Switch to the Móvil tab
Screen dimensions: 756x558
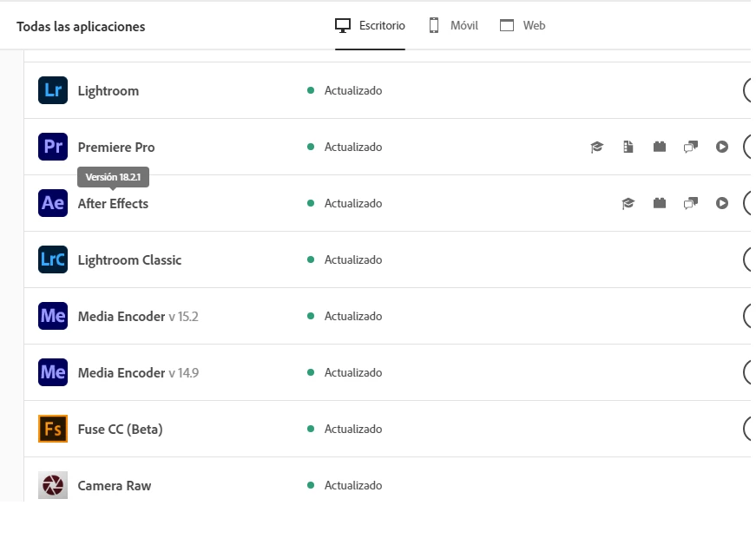453,25
